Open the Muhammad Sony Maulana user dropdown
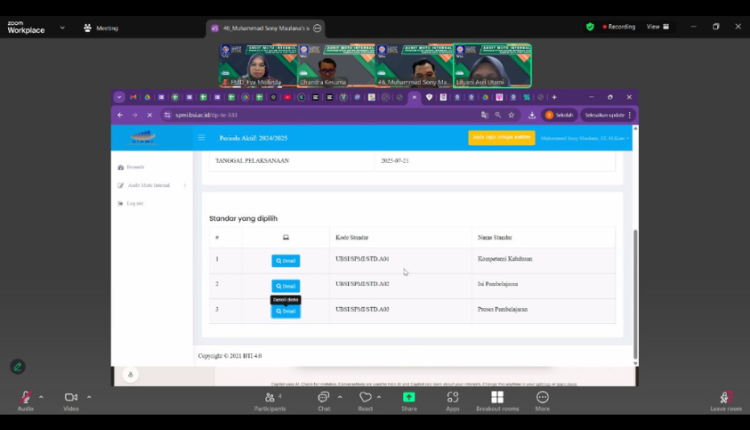750x430 pixels. [585, 138]
